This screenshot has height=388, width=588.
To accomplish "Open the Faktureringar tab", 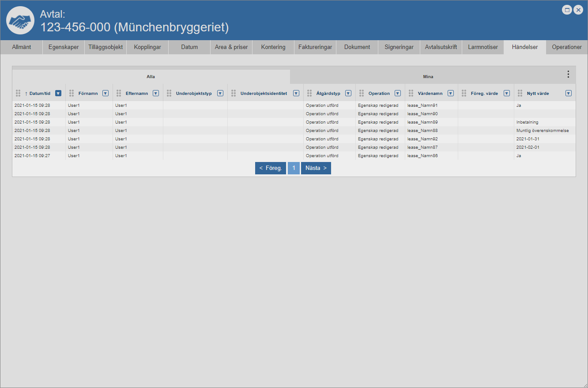I will (x=315, y=47).
